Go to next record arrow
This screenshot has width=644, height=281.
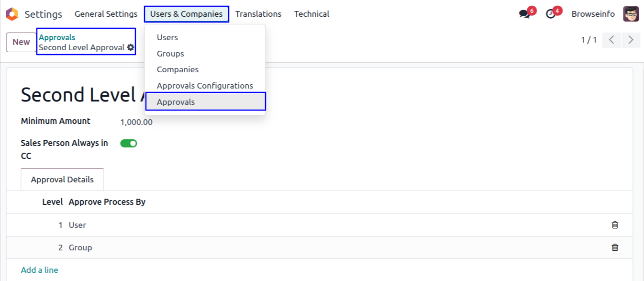click(631, 40)
